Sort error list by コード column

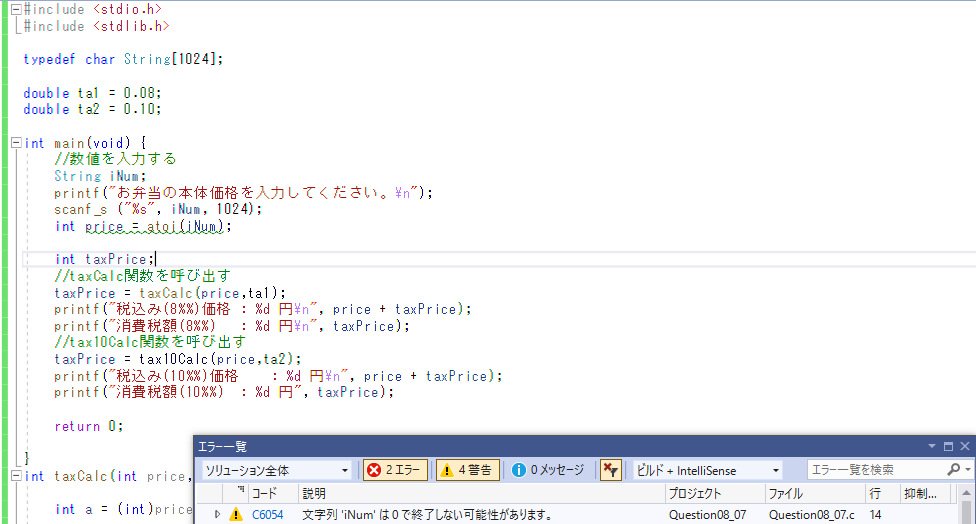(264, 494)
